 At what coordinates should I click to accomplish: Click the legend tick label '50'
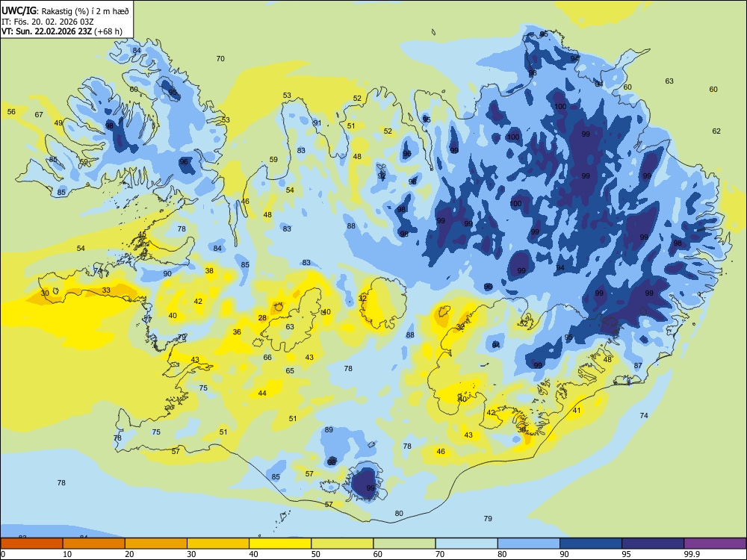pyautogui.click(x=316, y=554)
